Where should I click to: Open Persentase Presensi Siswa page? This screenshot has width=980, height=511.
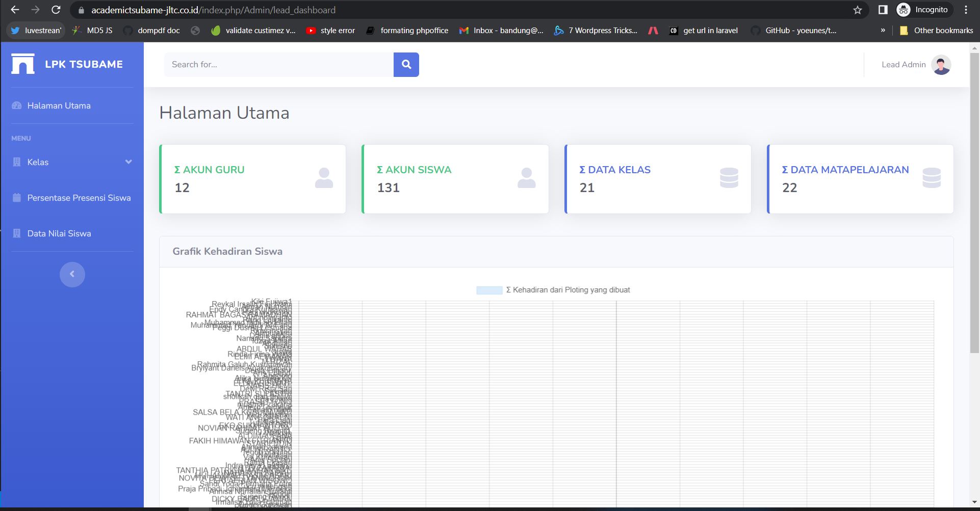pos(79,198)
